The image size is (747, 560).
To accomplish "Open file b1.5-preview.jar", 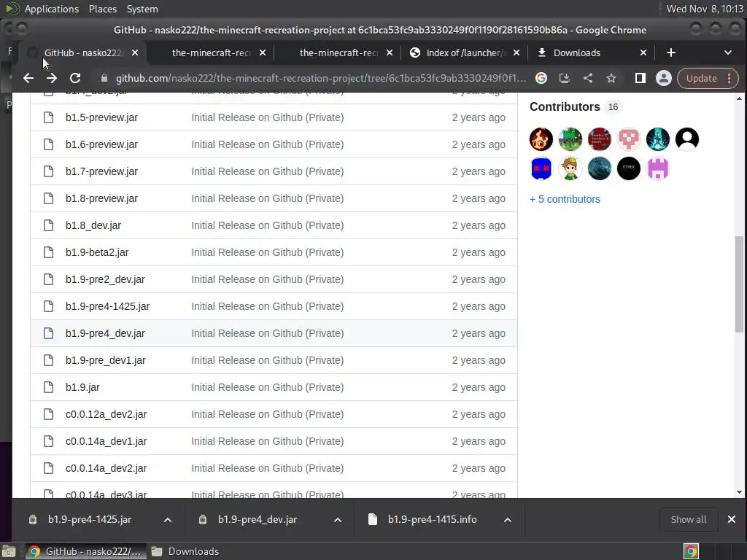I will [101, 117].
